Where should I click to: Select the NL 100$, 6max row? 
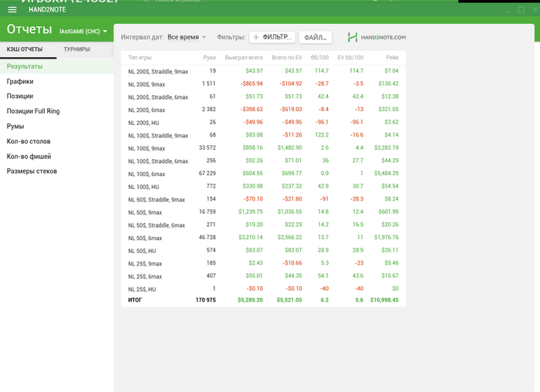263,174
